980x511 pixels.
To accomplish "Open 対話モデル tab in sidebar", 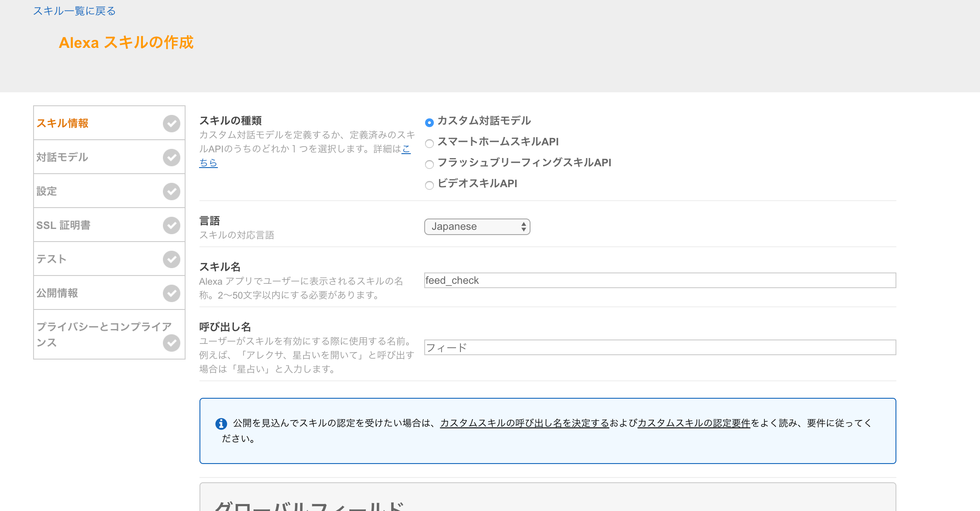I will [109, 157].
